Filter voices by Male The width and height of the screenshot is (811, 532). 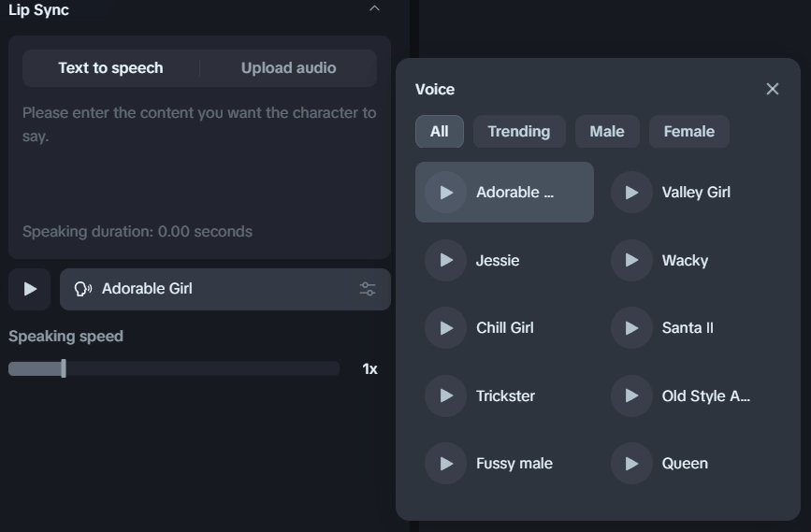pos(607,131)
